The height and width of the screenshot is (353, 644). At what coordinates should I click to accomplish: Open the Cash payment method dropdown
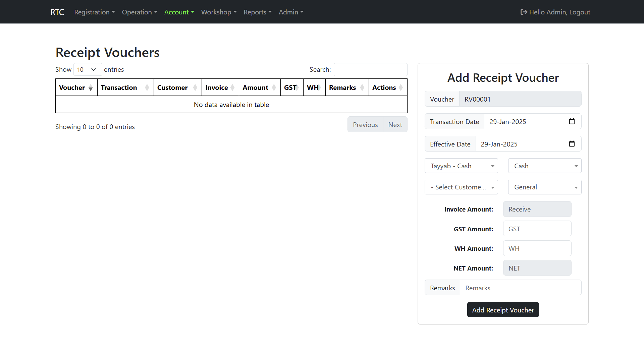pos(544,166)
